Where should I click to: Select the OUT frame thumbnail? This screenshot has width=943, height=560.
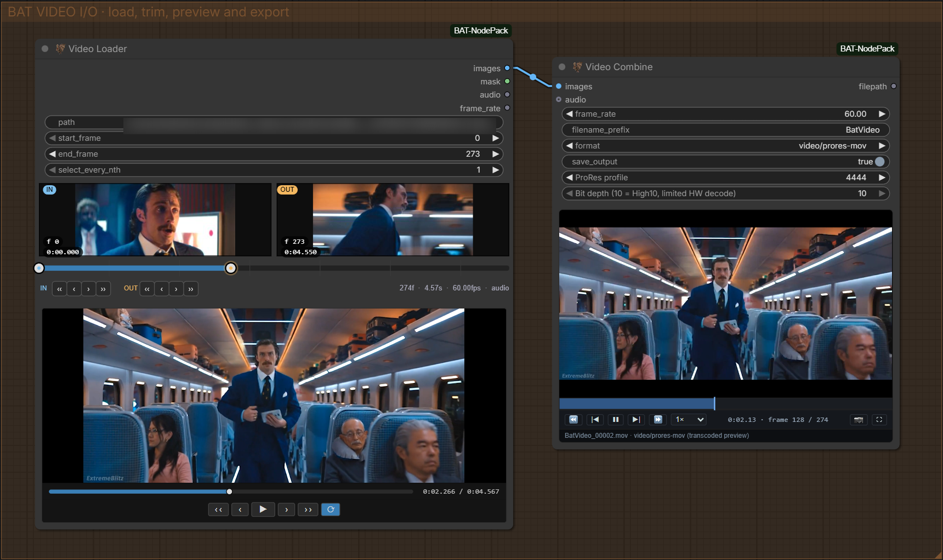click(393, 220)
